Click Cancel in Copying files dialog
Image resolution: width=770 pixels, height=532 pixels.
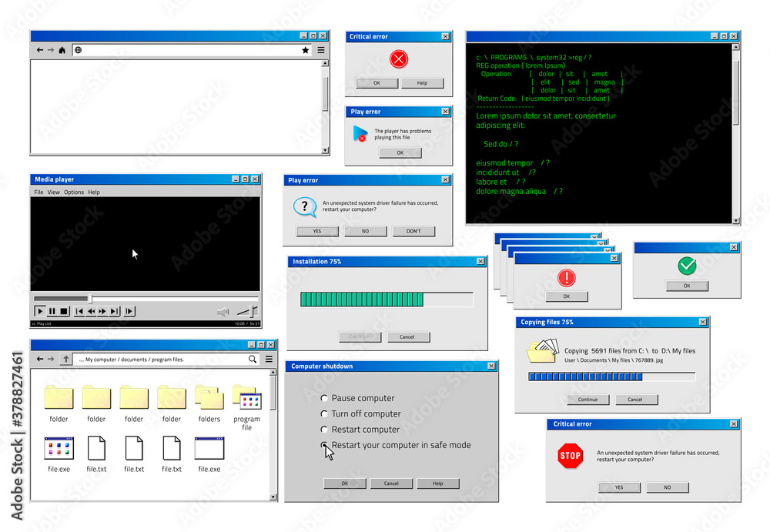pyautogui.click(x=635, y=400)
